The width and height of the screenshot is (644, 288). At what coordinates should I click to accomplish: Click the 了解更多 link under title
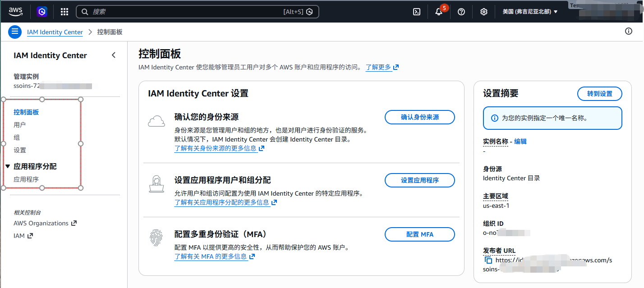click(x=378, y=67)
